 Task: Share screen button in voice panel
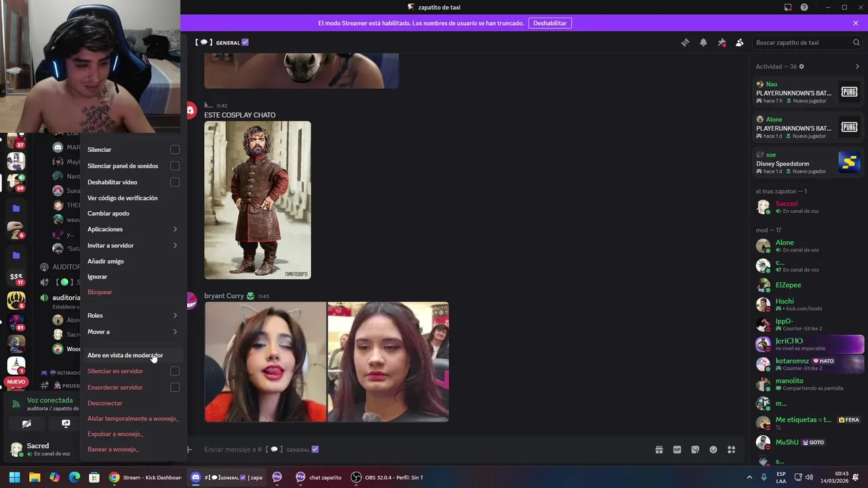66,424
